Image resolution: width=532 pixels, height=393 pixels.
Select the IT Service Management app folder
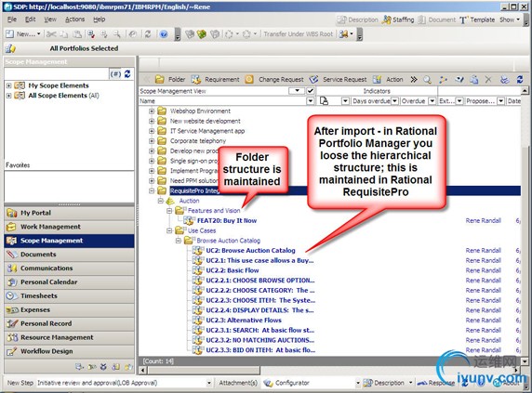coord(207,131)
